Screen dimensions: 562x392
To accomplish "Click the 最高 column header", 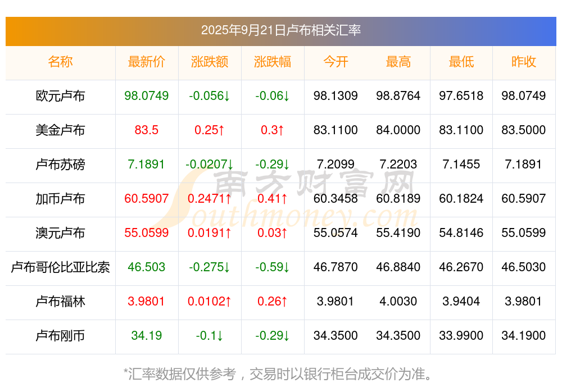I will 398,62.
